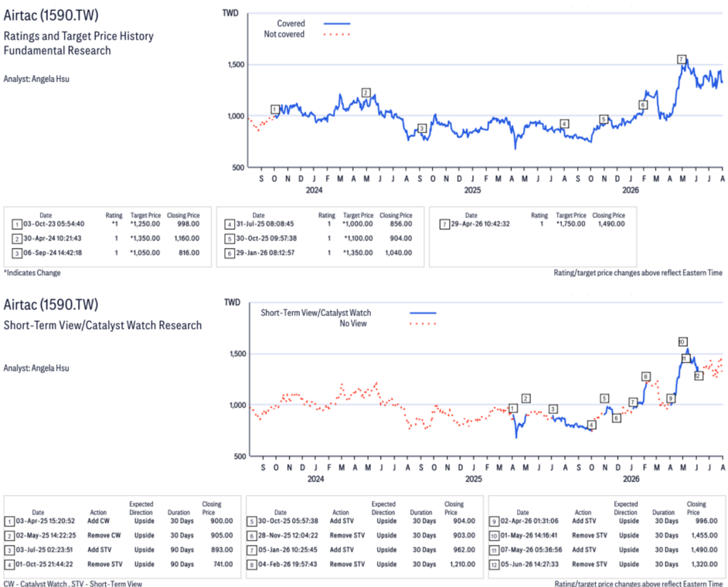Click marker 2 on the Ratings history chart

tap(366, 93)
